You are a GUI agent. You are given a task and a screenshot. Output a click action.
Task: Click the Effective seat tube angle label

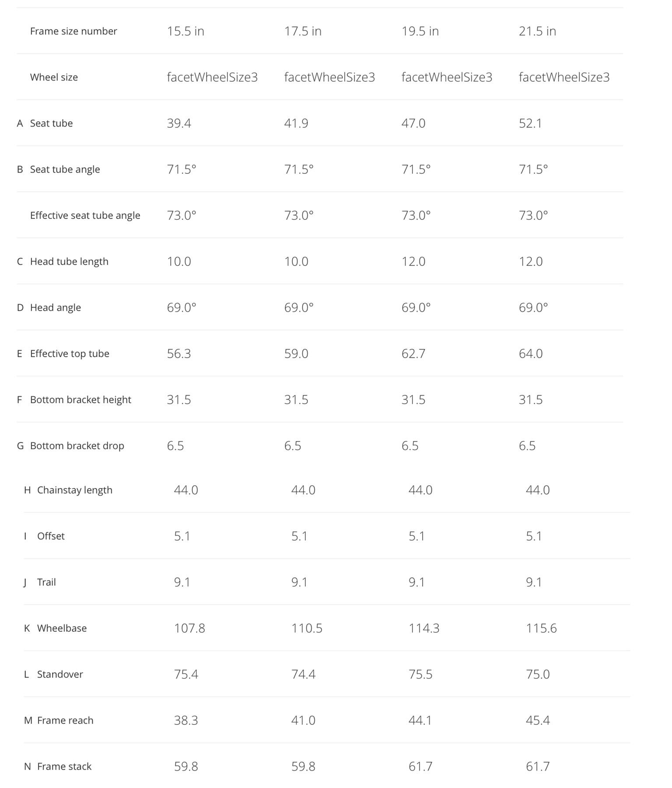coord(85,215)
